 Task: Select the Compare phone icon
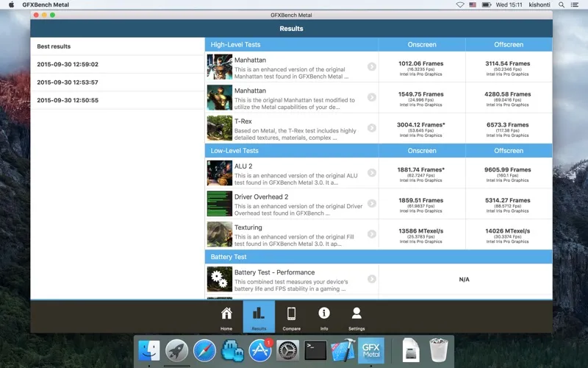(x=291, y=314)
